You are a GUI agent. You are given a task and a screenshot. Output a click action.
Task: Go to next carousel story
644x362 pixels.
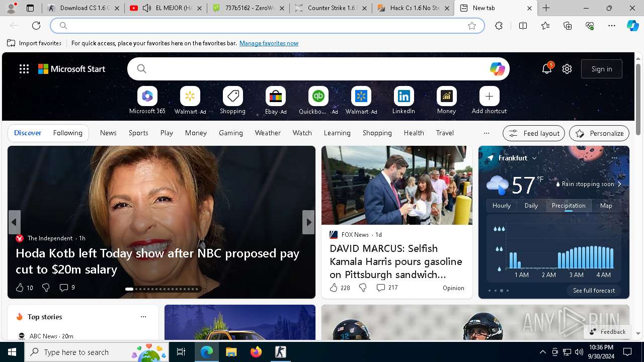coord(308,222)
